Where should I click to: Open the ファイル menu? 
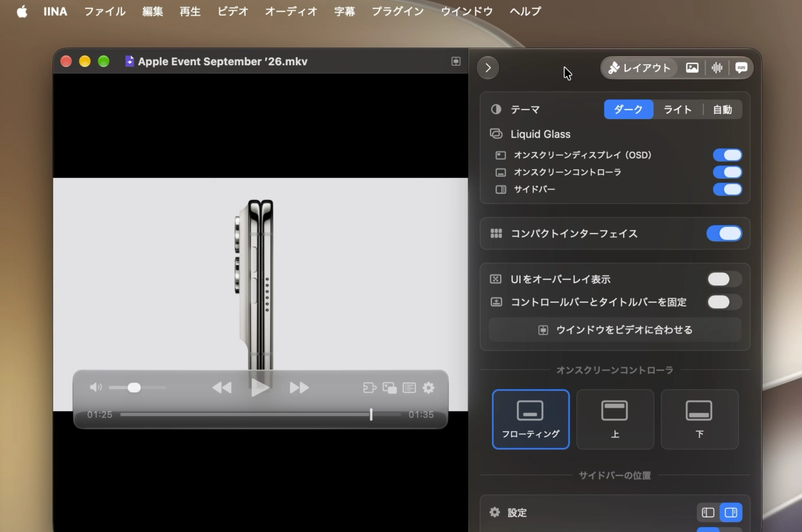coord(105,11)
